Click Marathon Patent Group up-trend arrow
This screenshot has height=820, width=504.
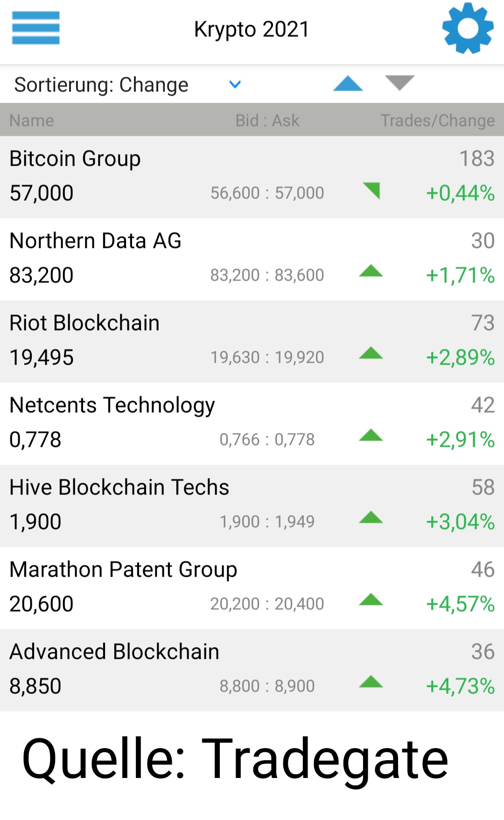click(x=371, y=600)
